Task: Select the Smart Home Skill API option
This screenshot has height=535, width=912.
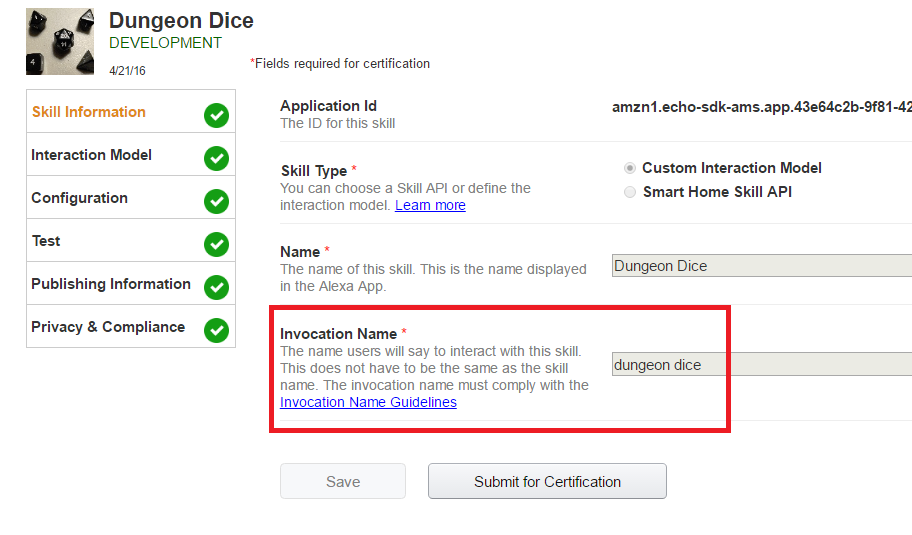Action: click(x=630, y=192)
